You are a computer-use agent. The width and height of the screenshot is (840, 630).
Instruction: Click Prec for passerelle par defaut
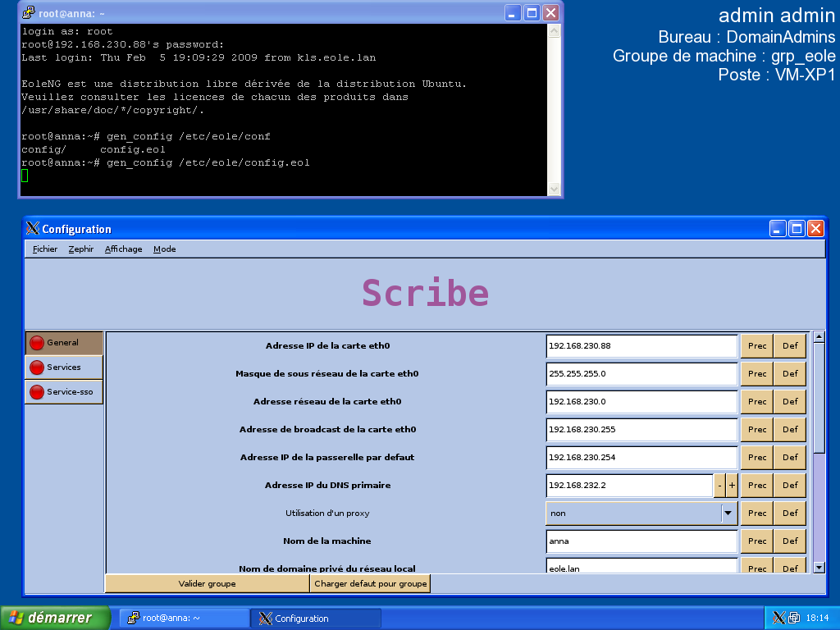(x=757, y=458)
